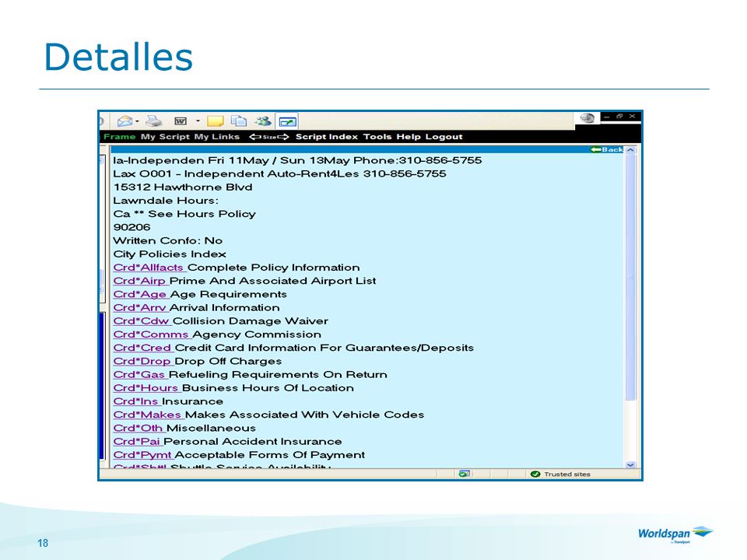This screenshot has width=747, height=560.
Task: Click the mail envelope toolbar icon
Action: pos(124,121)
